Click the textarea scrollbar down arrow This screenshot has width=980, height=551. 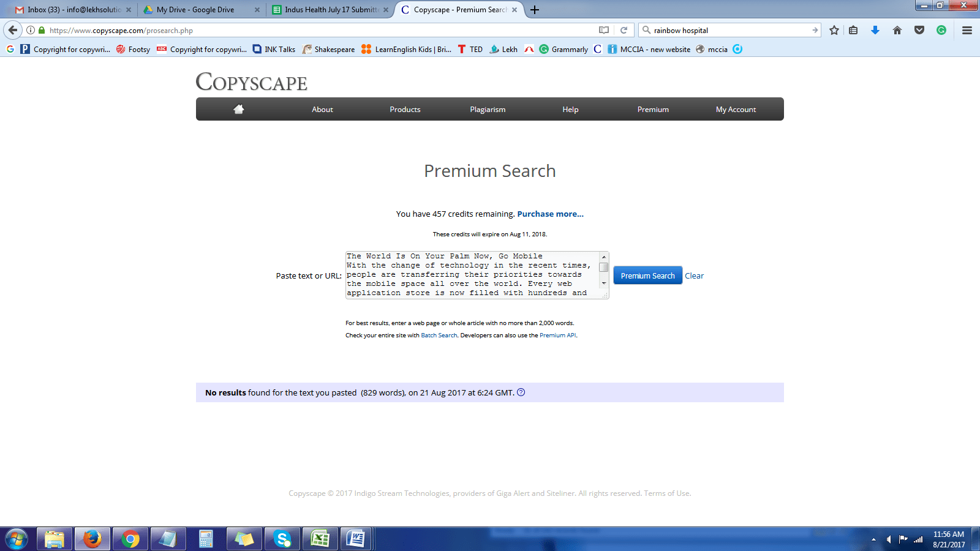coord(604,283)
